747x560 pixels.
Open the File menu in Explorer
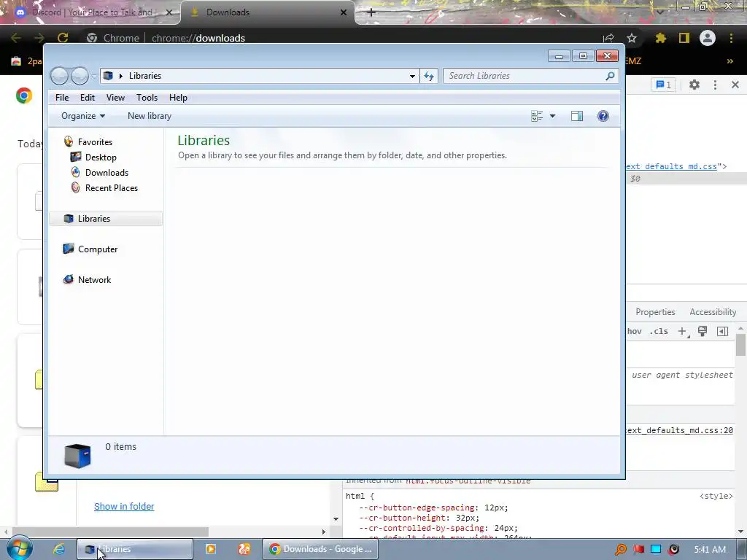click(62, 98)
